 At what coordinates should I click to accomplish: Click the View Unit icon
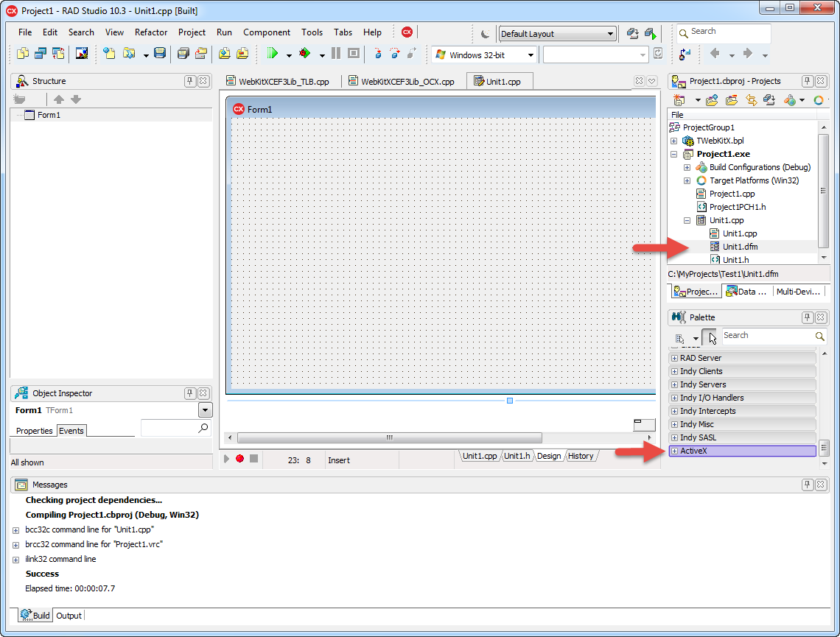[23, 54]
